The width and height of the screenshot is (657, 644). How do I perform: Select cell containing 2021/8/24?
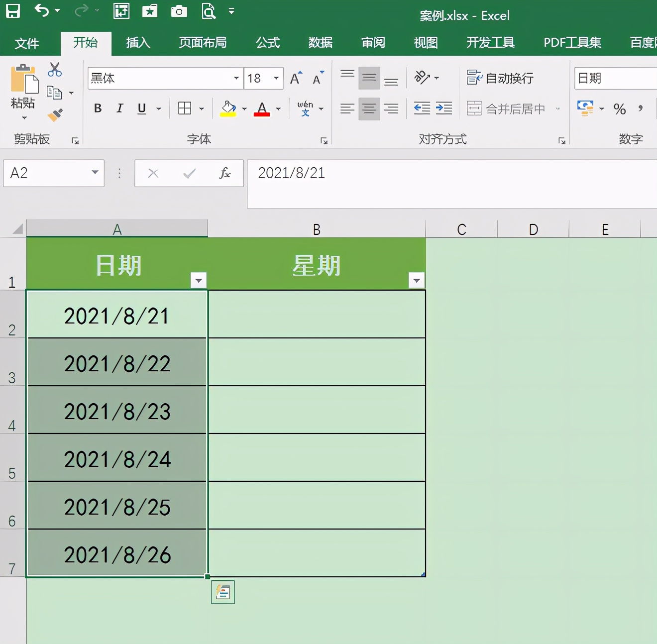(117, 458)
